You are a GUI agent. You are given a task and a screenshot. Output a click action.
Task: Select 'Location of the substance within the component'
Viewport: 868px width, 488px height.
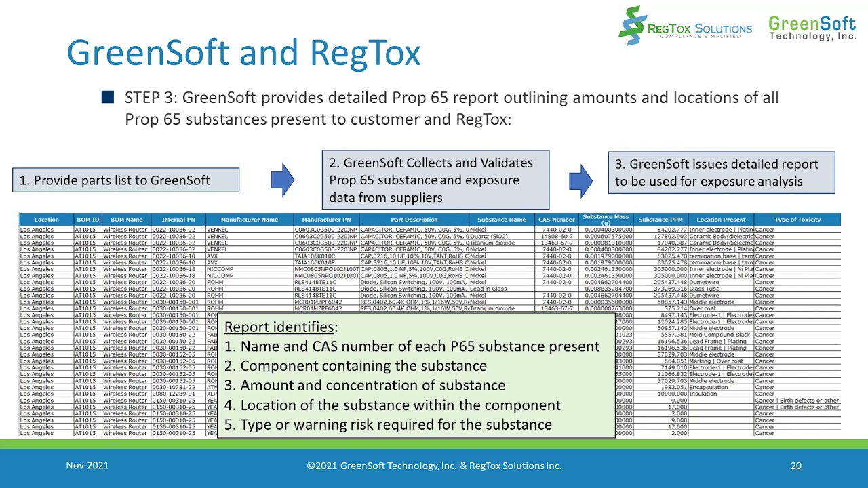(x=393, y=405)
